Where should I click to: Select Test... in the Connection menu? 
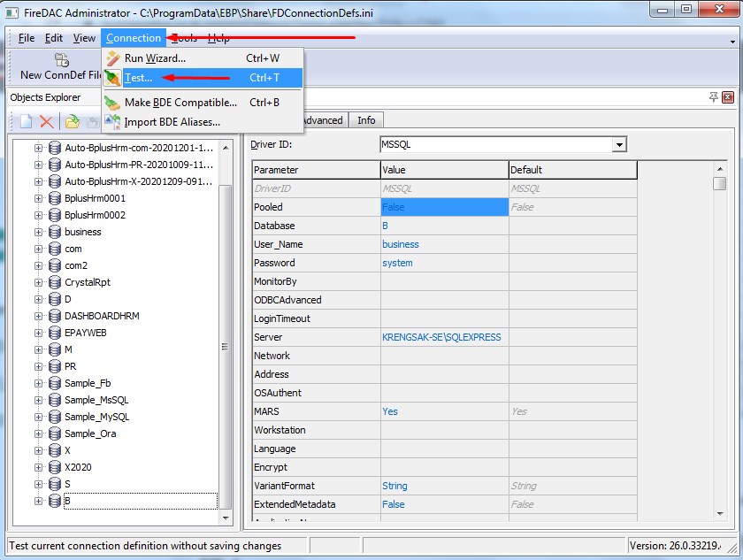[203, 78]
